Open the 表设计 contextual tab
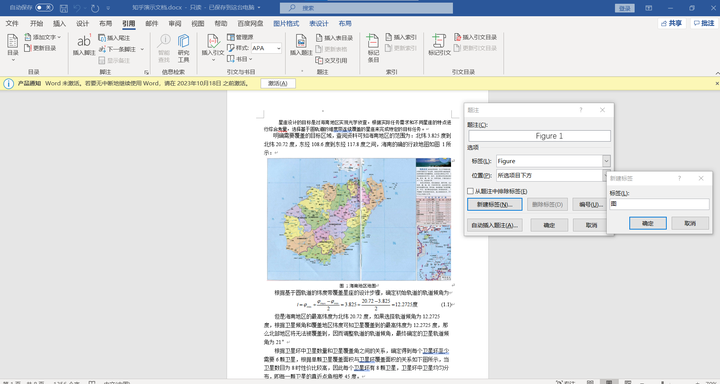This screenshot has width=720, height=384. (319, 23)
